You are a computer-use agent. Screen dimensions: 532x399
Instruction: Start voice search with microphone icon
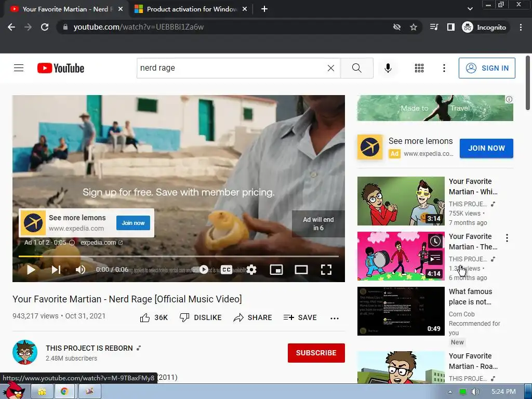tap(388, 68)
